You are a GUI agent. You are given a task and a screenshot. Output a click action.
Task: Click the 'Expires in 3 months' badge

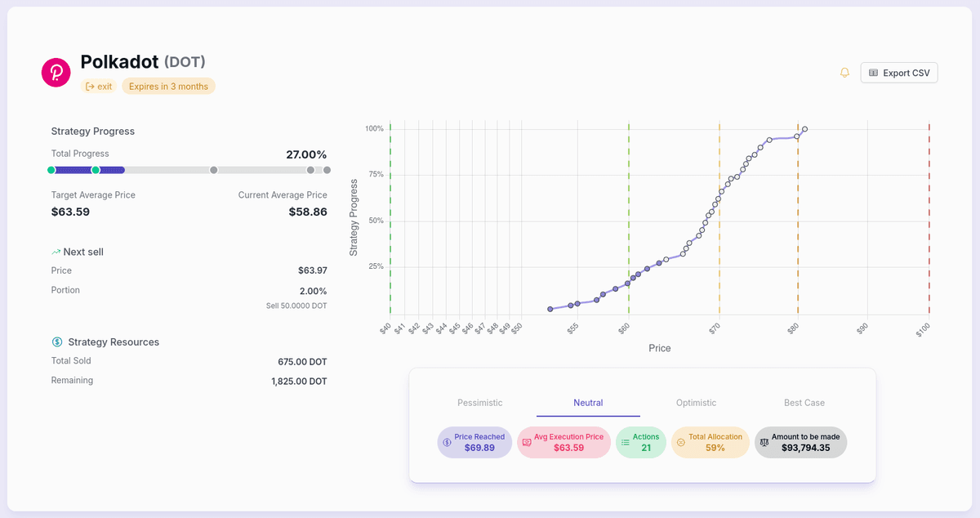click(x=169, y=86)
